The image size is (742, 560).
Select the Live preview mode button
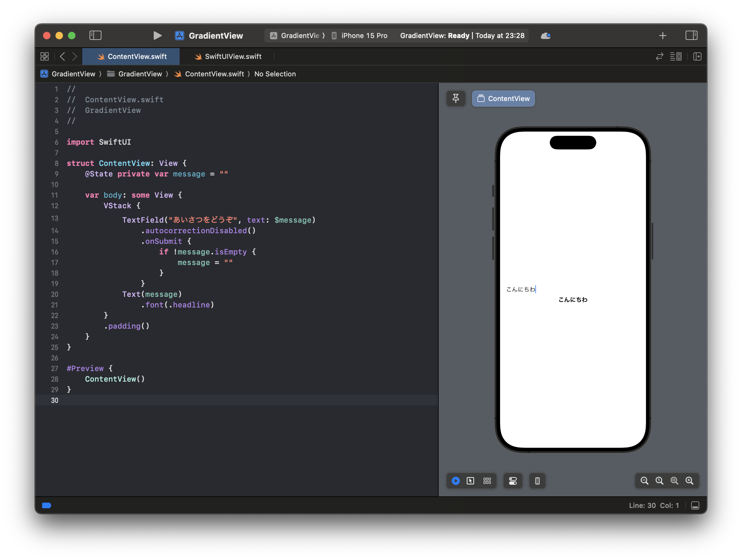pos(455,481)
